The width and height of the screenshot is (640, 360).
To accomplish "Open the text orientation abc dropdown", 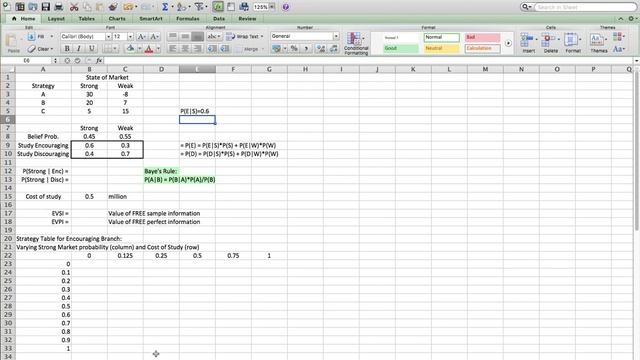I will (214, 36).
